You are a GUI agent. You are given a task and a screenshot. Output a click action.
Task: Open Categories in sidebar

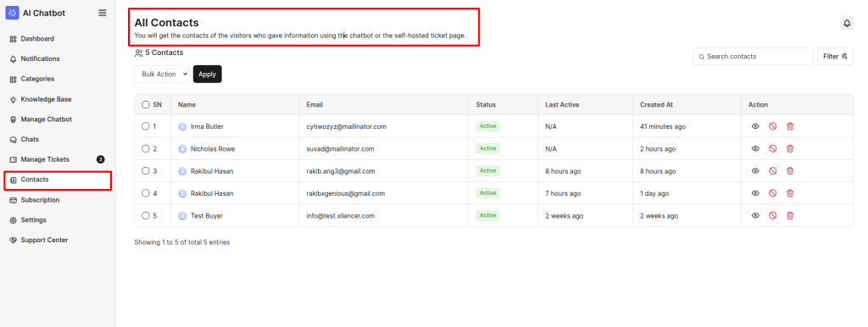37,79
